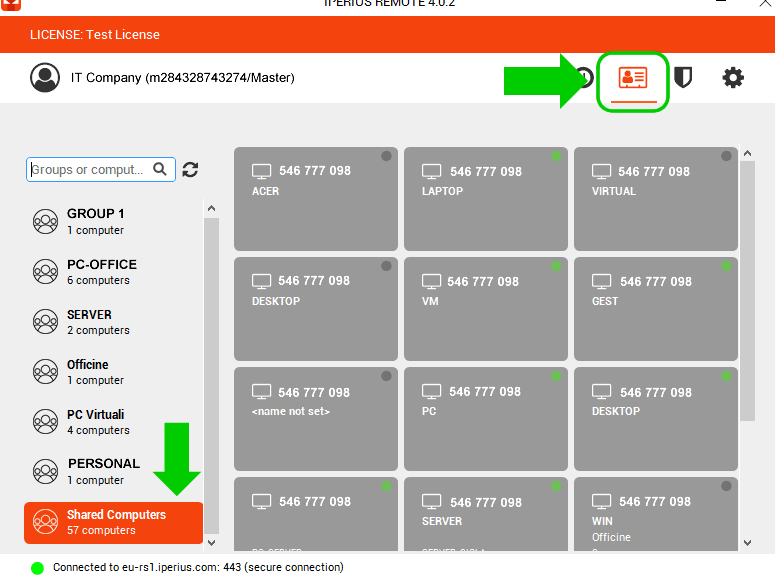The width and height of the screenshot is (775, 576).
Task: Click the monitor icon on VM card
Action: click(431, 282)
